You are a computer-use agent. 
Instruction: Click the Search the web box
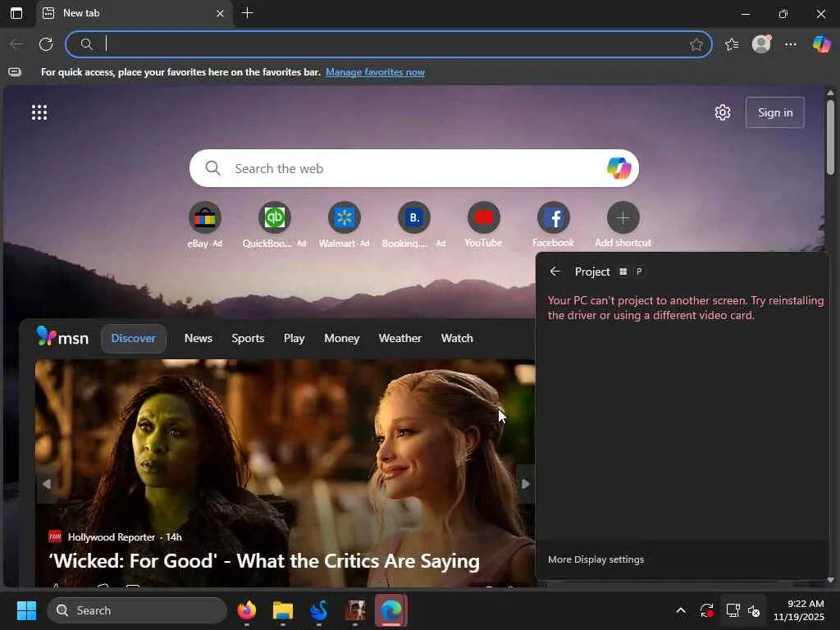[413, 168]
